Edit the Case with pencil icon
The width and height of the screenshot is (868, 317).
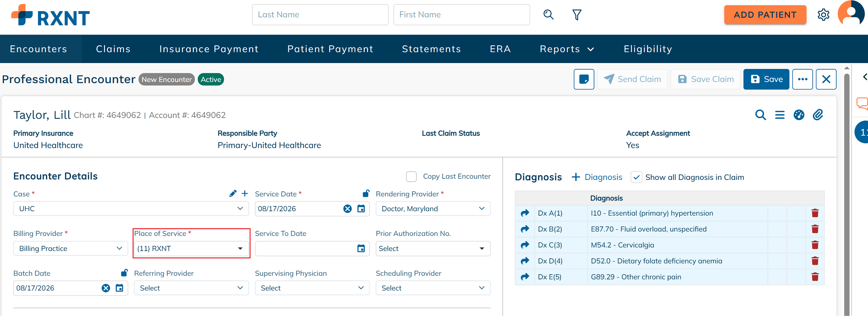pos(233,194)
